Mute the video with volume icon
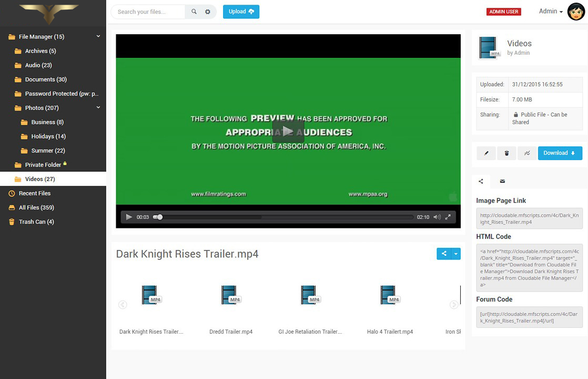The width and height of the screenshot is (588, 379). click(437, 217)
